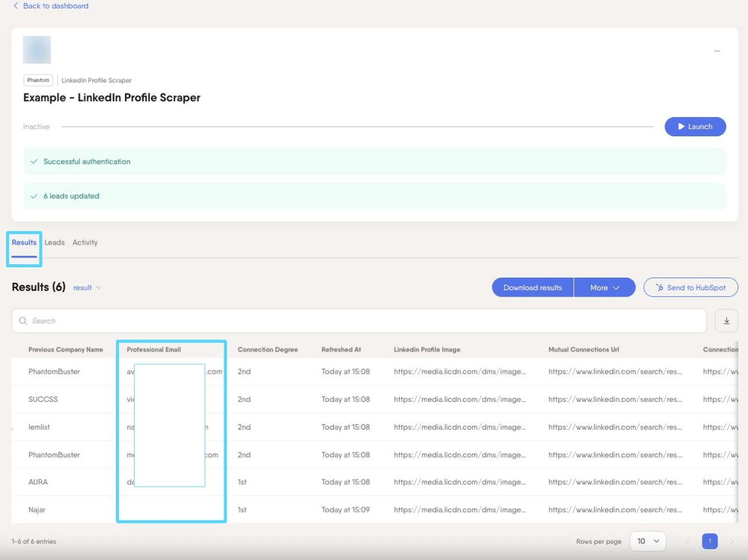
Task: Click the Download results button
Action: coord(532,288)
